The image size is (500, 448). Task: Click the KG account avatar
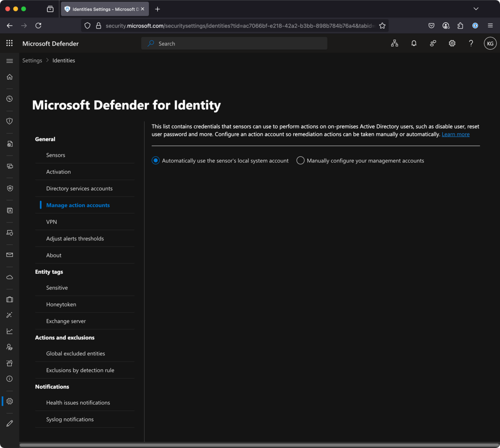point(490,43)
